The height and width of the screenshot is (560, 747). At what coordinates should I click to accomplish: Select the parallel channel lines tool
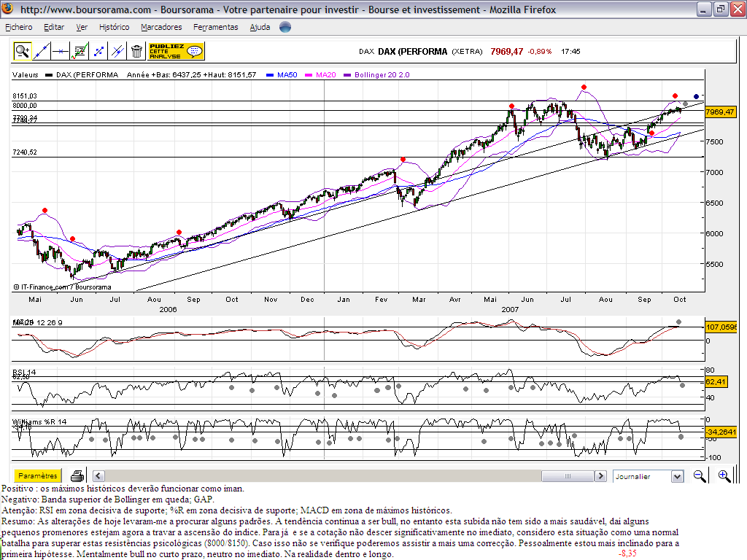click(117, 51)
